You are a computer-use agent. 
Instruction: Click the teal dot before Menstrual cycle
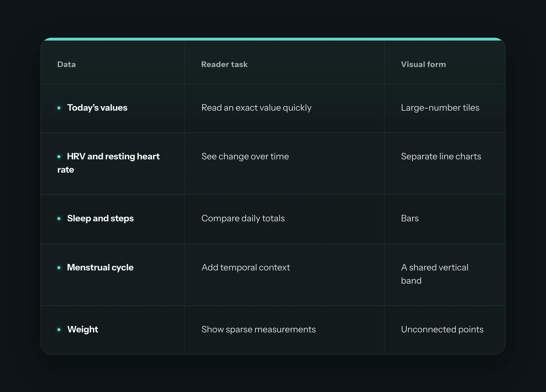[x=59, y=268]
